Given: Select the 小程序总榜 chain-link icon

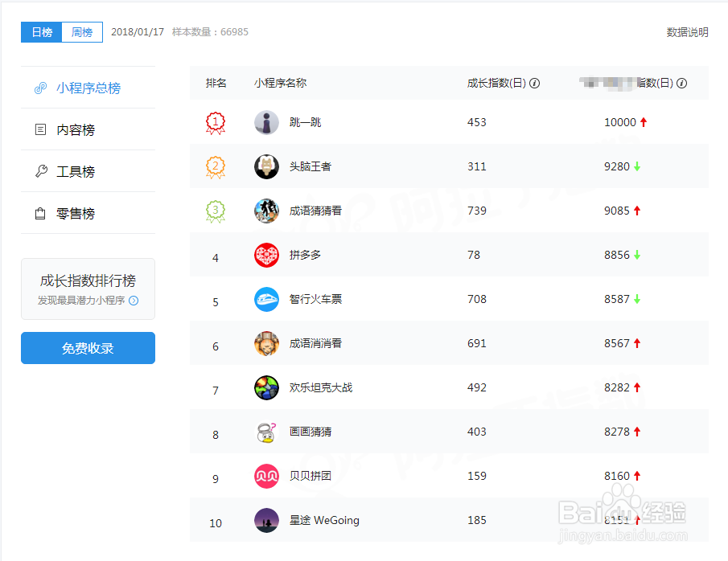Looking at the screenshot, I should click(40, 87).
